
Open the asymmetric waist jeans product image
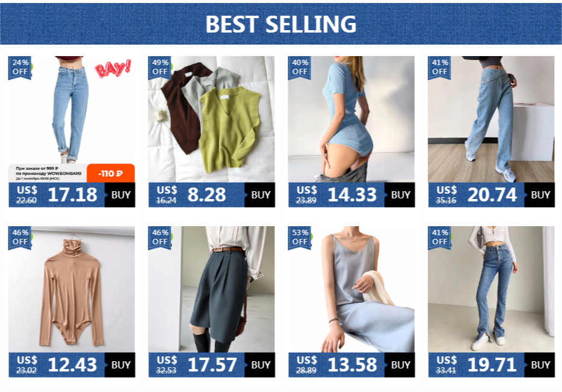click(491, 119)
